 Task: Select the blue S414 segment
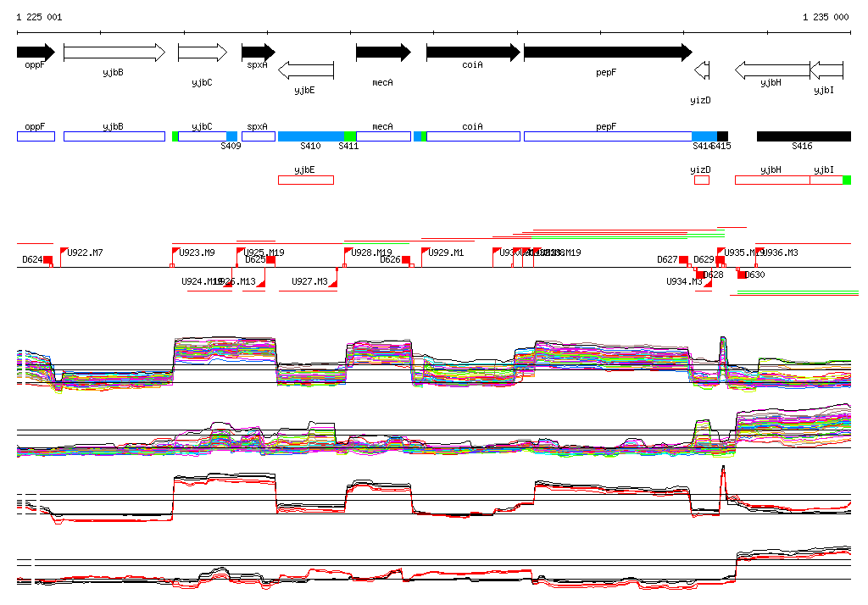click(704, 136)
